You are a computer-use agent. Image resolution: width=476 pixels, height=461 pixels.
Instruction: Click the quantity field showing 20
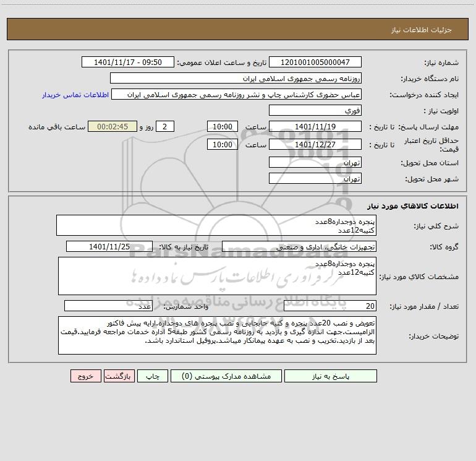pyautogui.click(x=330, y=306)
